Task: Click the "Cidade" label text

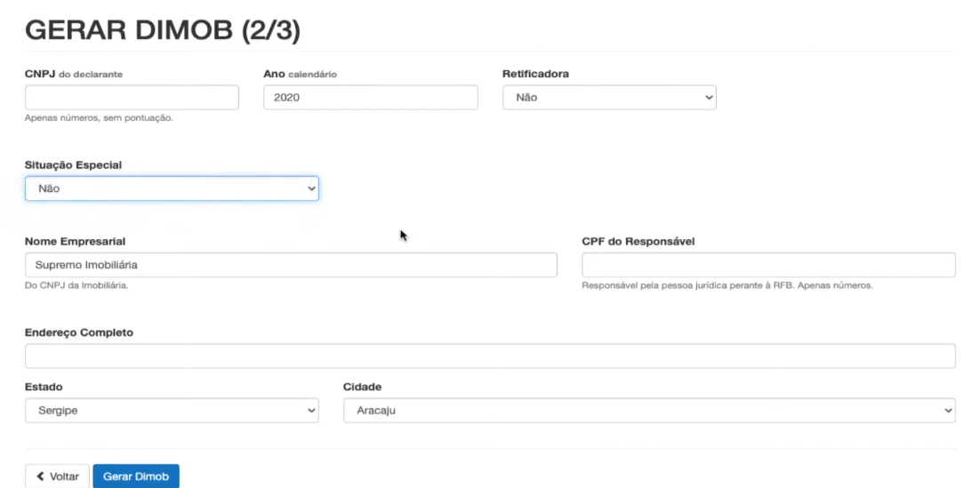Action: (x=362, y=387)
